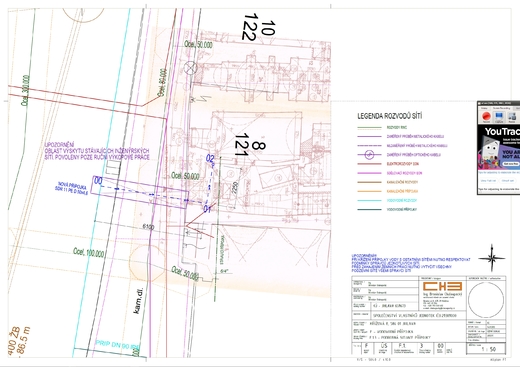Click the left pill button below the ad

coord(488,180)
